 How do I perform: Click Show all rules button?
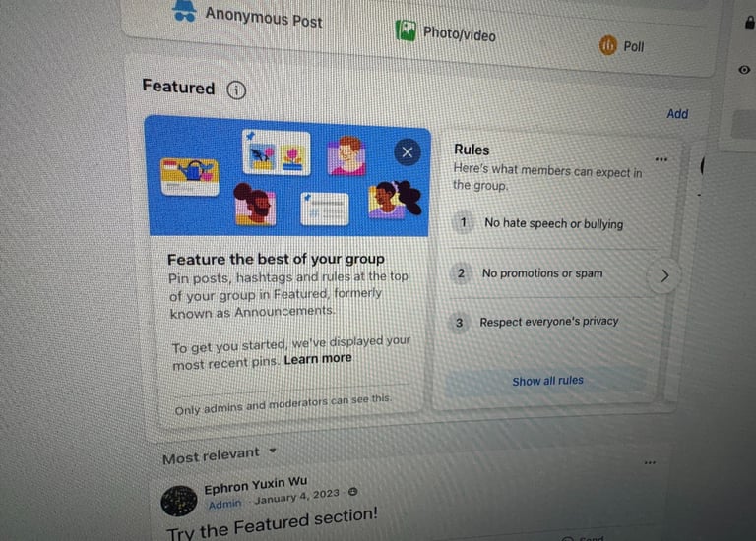coord(547,381)
